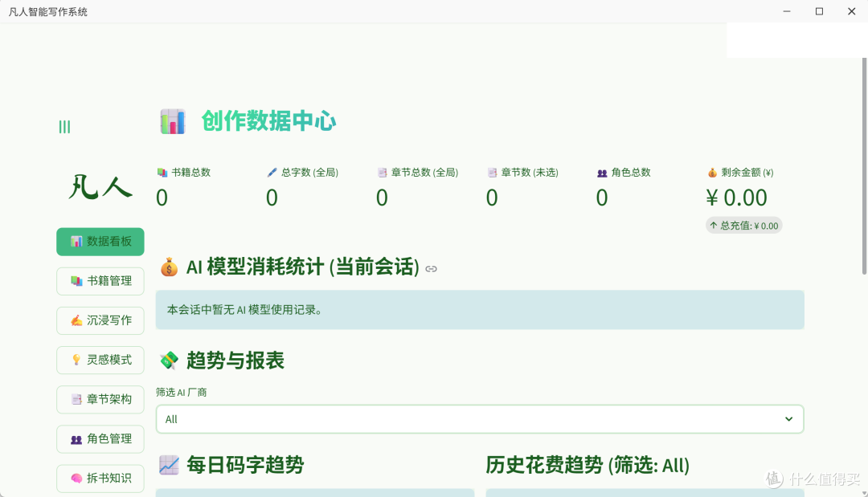Click the writing hand icon on 沉浸写作 button

point(76,320)
